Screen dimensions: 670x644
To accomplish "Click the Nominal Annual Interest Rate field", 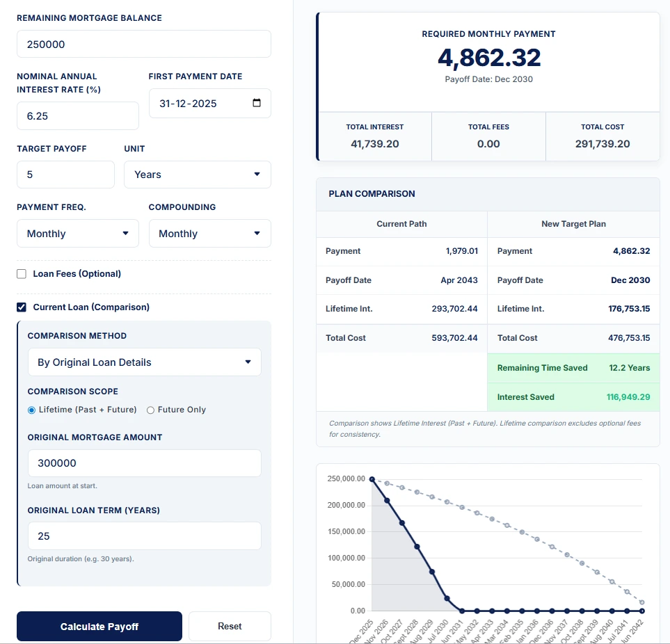I will tap(77, 115).
